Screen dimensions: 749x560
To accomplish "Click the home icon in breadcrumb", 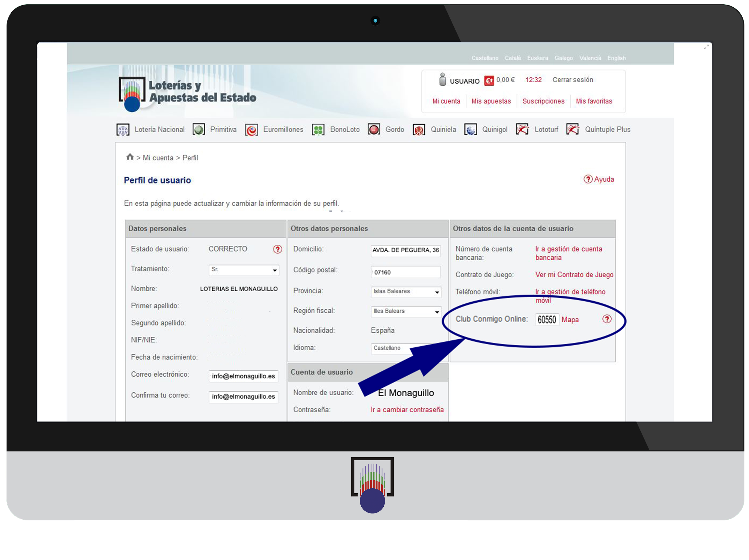I will click(x=130, y=157).
